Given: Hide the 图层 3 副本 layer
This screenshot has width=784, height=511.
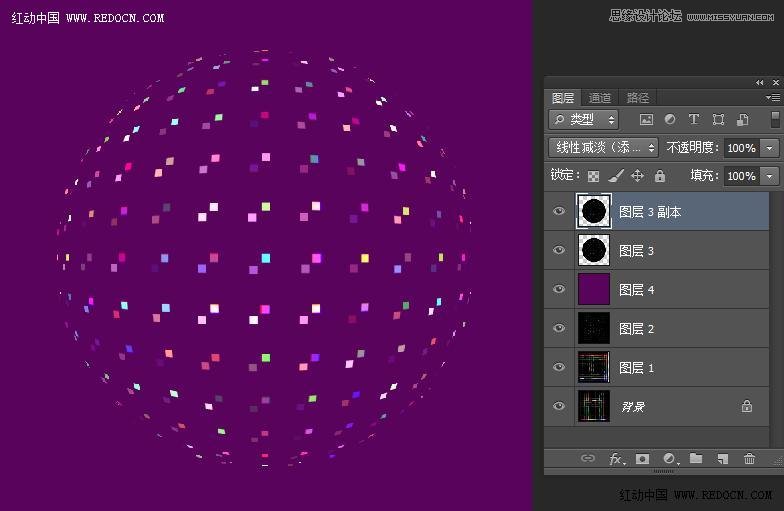Looking at the screenshot, I should [x=559, y=211].
